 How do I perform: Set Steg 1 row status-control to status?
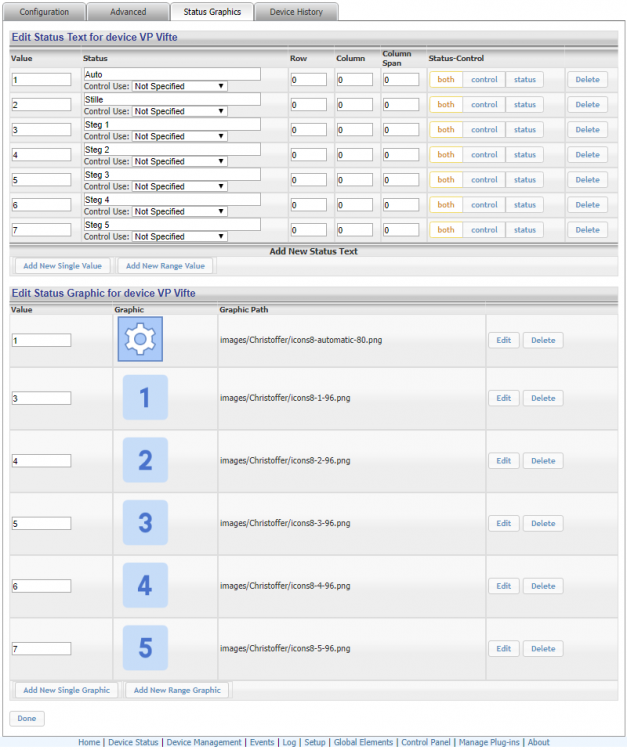pyautogui.click(x=525, y=129)
